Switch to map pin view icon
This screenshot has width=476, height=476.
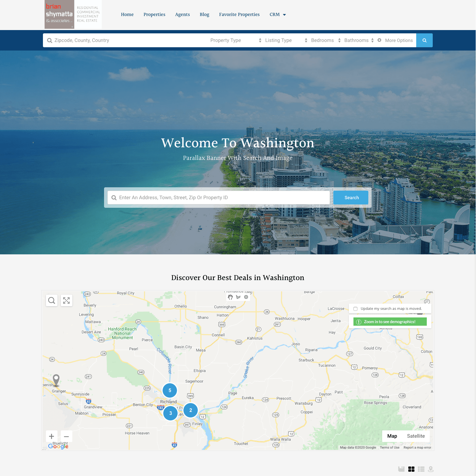[x=431, y=469]
